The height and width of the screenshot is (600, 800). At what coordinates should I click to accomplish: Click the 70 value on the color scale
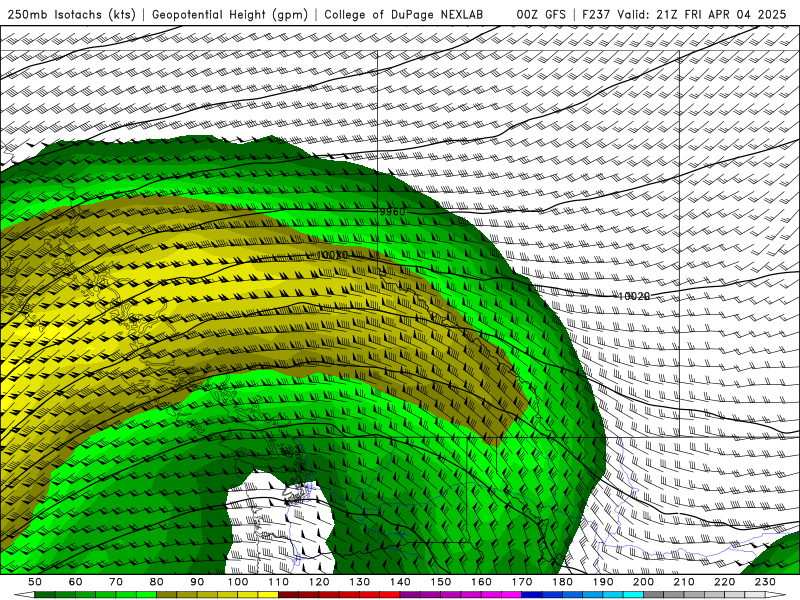click(116, 582)
